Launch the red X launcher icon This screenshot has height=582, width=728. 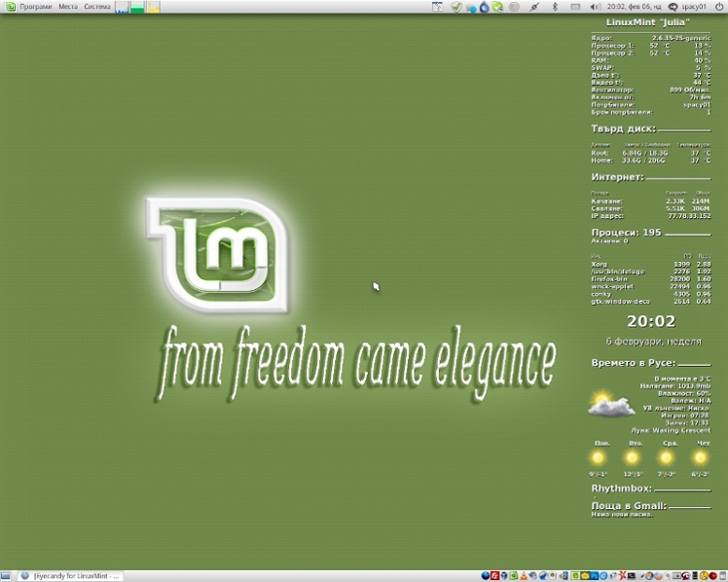click(x=622, y=576)
